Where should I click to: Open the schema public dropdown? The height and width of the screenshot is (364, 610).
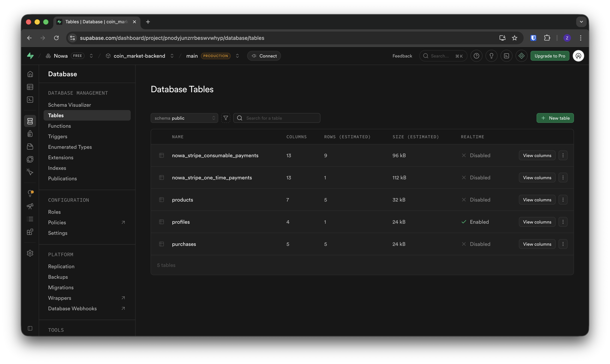(x=184, y=118)
